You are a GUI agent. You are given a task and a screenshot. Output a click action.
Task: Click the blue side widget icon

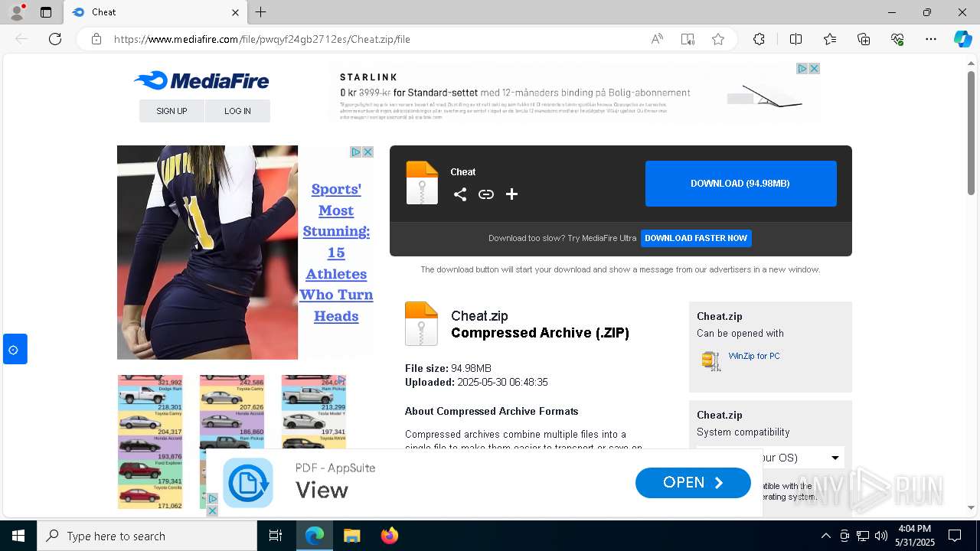click(x=15, y=349)
